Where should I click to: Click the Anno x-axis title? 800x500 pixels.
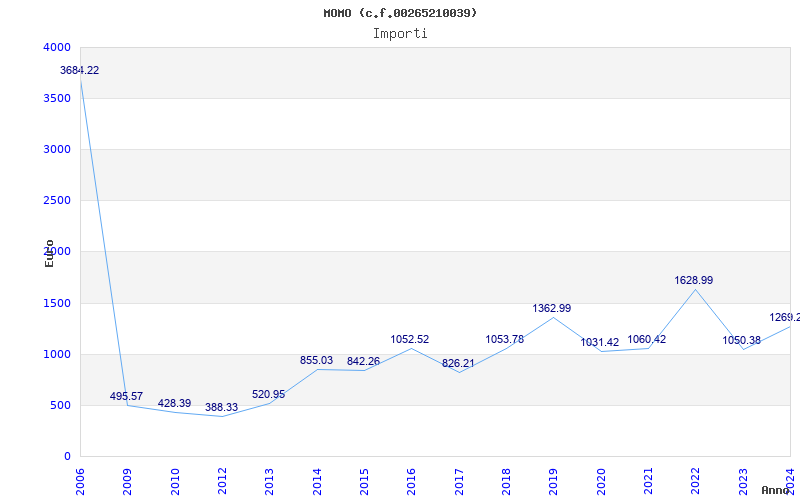776,490
